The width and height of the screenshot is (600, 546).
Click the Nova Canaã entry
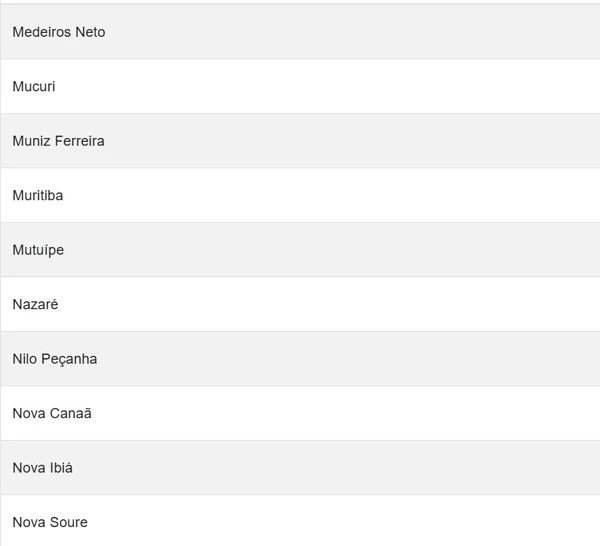click(300, 413)
